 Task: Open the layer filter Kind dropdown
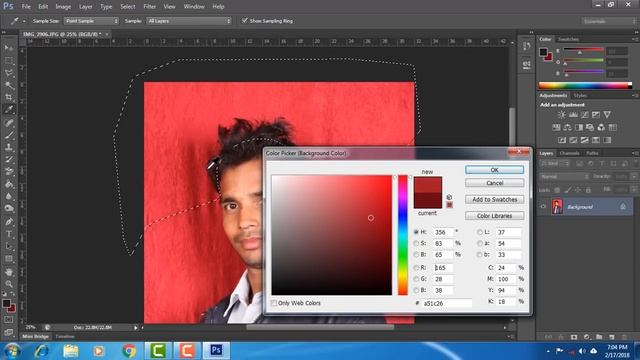pyautogui.click(x=555, y=164)
